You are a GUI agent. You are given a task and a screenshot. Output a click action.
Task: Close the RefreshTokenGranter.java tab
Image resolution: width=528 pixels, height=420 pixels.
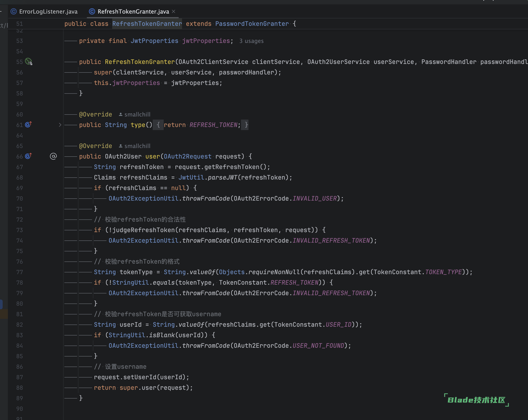pyautogui.click(x=174, y=11)
